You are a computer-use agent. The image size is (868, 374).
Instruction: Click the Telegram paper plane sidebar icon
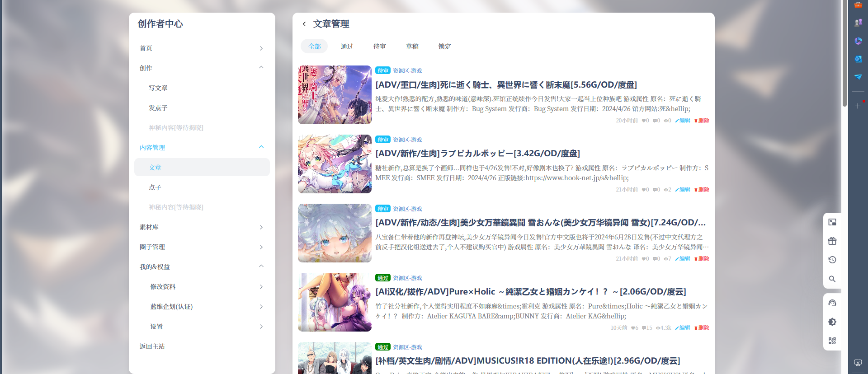point(858,77)
